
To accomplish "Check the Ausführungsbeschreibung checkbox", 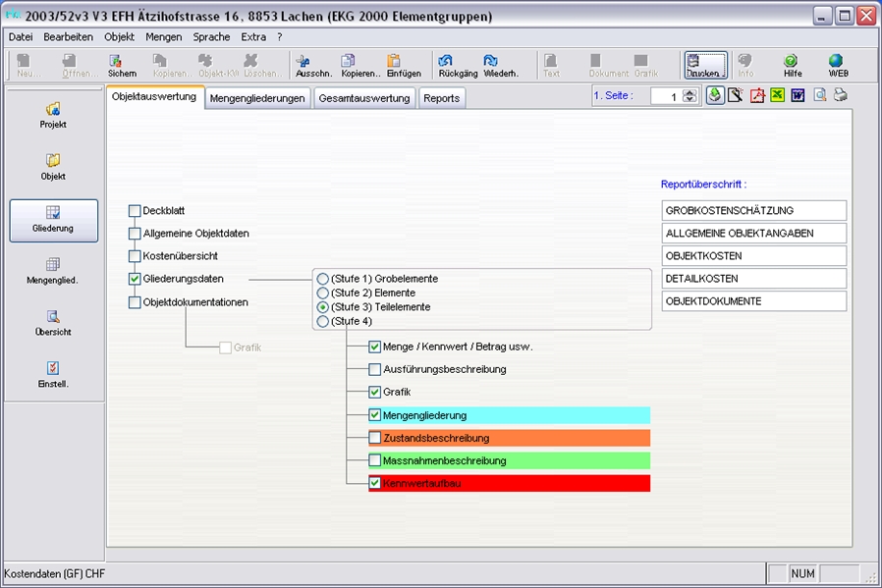I will coord(374,369).
